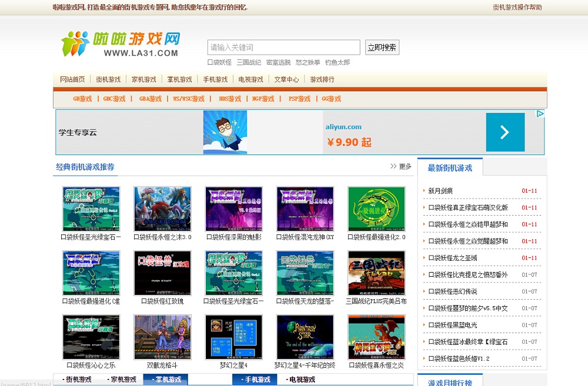
Task: Click the cartoon student image in ad
Action: tap(225, 132)
